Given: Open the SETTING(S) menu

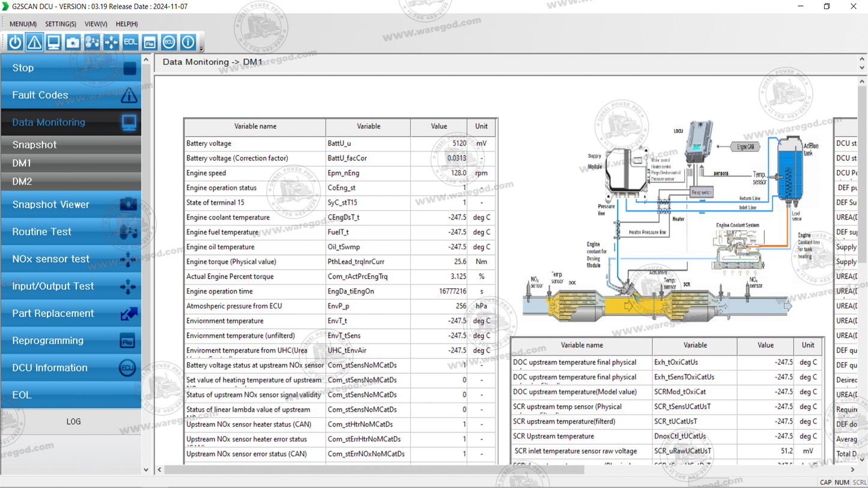Looking at the screenshot, I should click(60, 24).
